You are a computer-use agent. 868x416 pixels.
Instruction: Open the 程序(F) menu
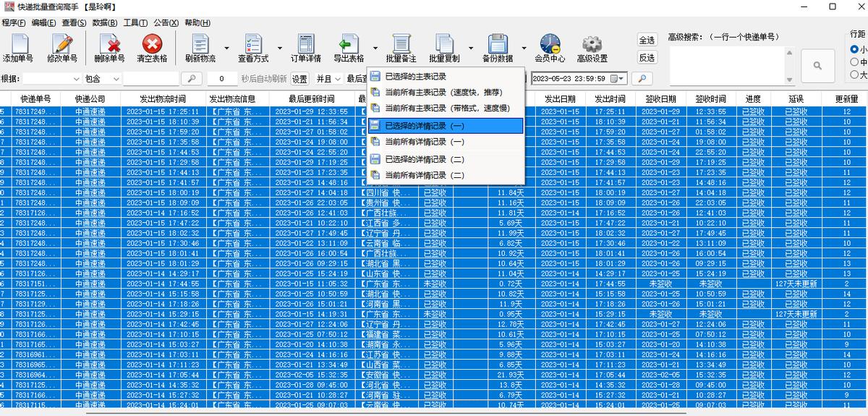(14, 22)
